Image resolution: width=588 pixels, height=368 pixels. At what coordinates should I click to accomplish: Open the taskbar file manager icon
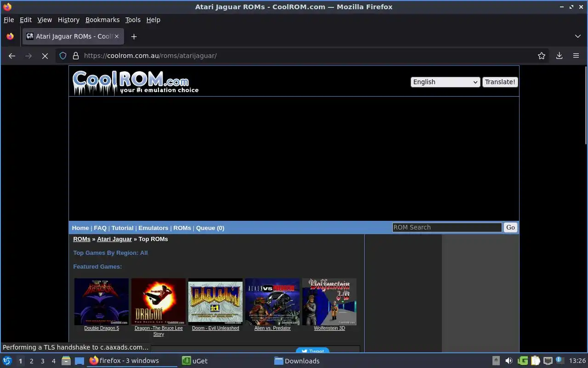[x=66, y=361]
